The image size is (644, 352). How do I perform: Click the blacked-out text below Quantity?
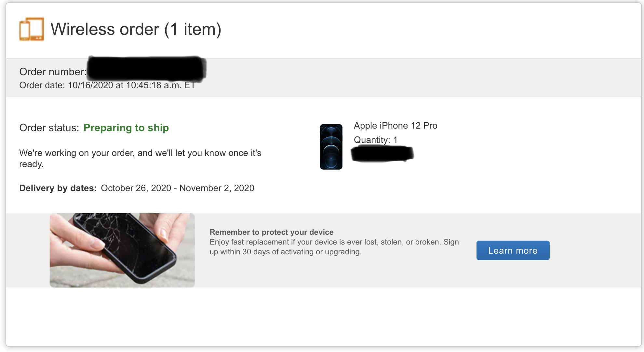pyautogui.click(x=382, y=154)
